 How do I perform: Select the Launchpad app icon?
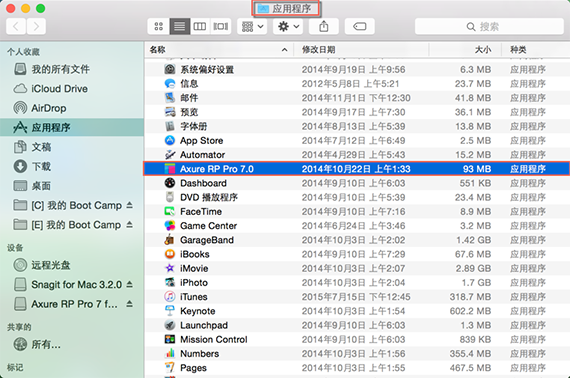point(170,325)
